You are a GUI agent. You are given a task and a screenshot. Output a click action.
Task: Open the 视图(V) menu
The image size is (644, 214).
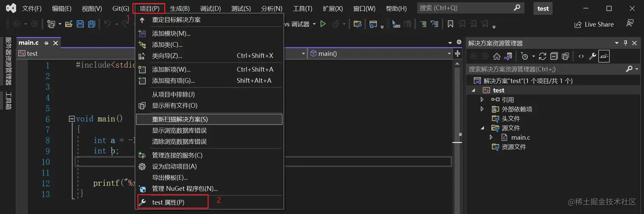92,9
